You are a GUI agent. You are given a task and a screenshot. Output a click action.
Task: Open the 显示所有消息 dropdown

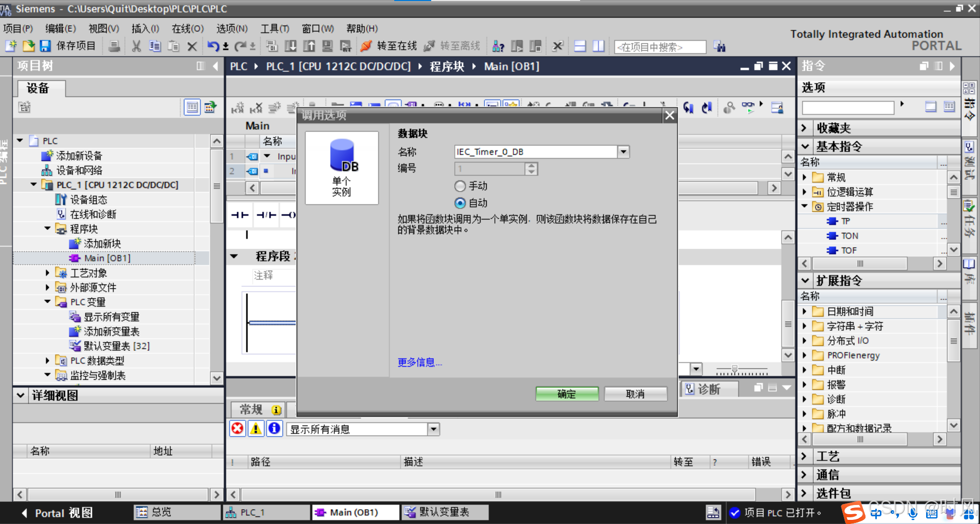pyautogui.click(x=434, y=429)
